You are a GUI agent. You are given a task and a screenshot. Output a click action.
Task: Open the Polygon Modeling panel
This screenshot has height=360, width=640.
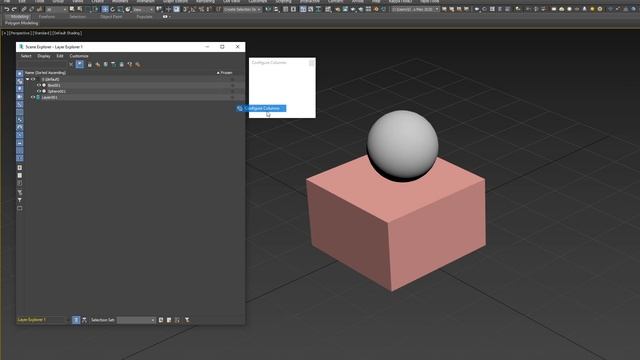tap(22, 23)
